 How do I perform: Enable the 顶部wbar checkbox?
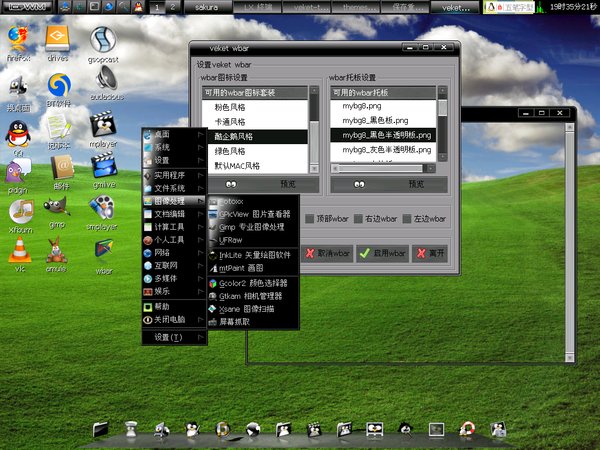310,219
